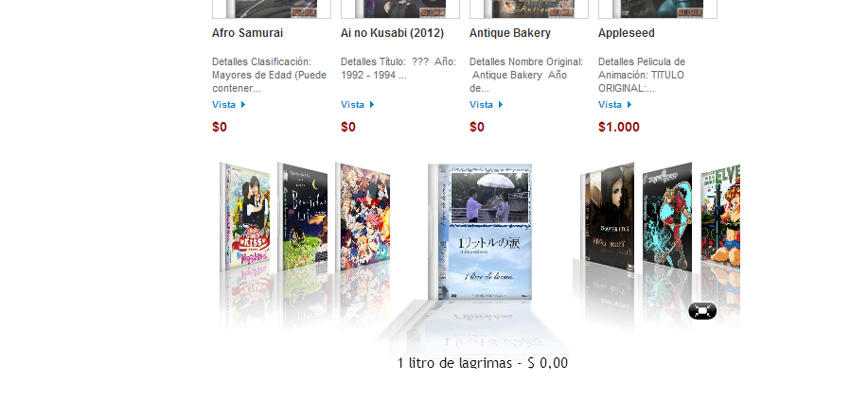Open the Afro Samurai title link
Viewport: 868px width, 399px height.
pyautogui.click(x=247, y=33)
